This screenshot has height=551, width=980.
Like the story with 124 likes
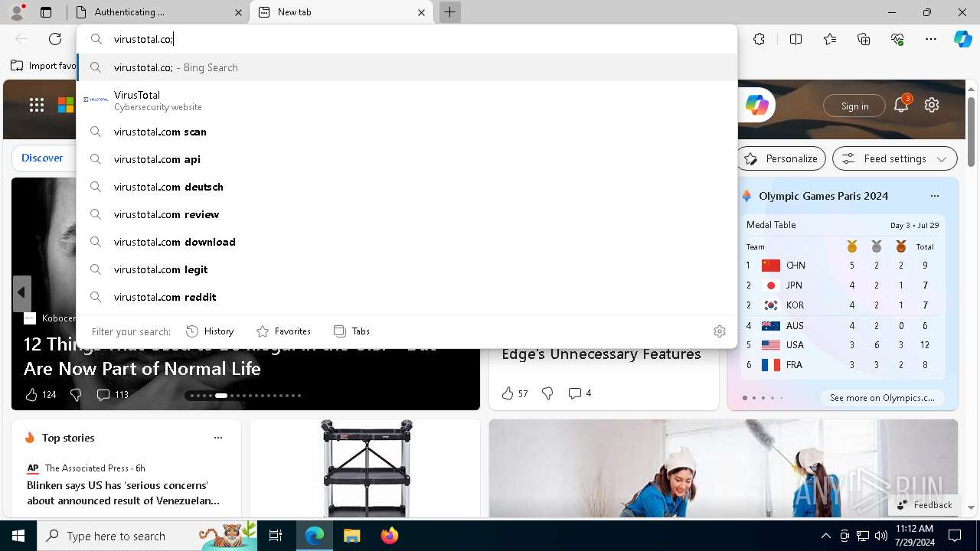click(x=41, y=395)
